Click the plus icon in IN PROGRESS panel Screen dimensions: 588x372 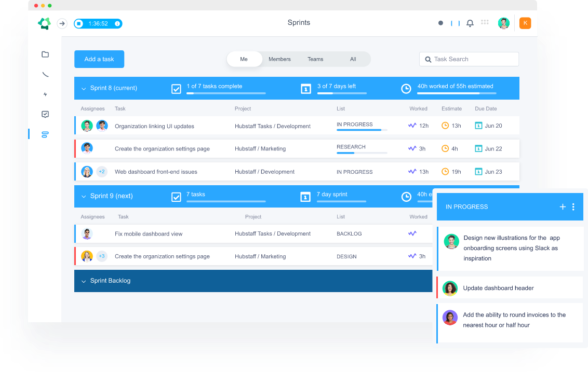point(563,207)
